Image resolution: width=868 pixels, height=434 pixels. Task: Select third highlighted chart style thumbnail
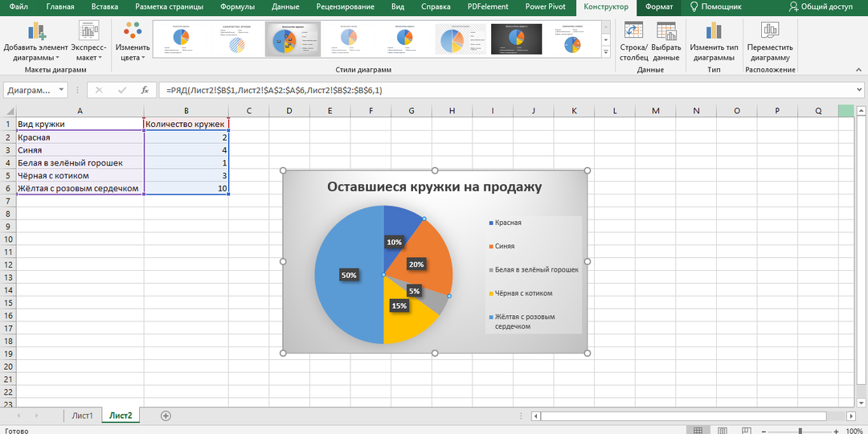point(293,39)
